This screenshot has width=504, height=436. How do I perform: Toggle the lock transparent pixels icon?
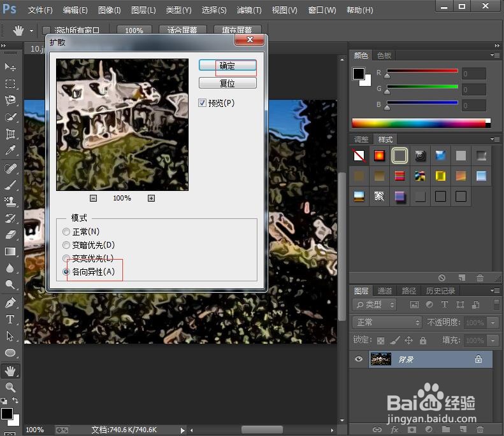(380, 341)
